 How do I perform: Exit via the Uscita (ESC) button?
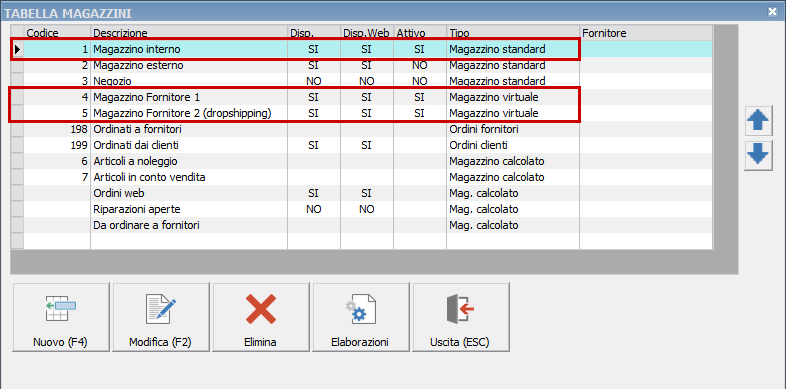(460, 317)
